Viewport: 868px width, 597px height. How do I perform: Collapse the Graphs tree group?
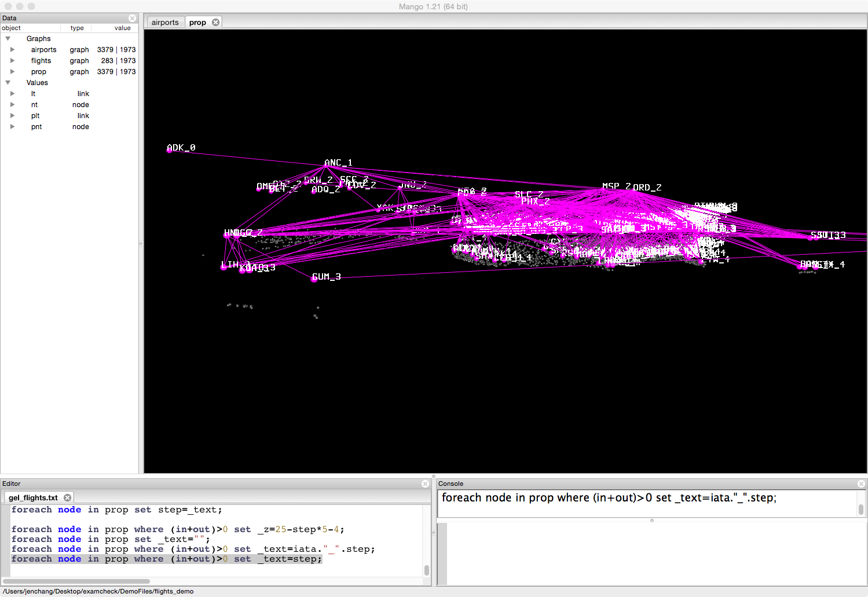pyautogui.click(x=8, y=39)
